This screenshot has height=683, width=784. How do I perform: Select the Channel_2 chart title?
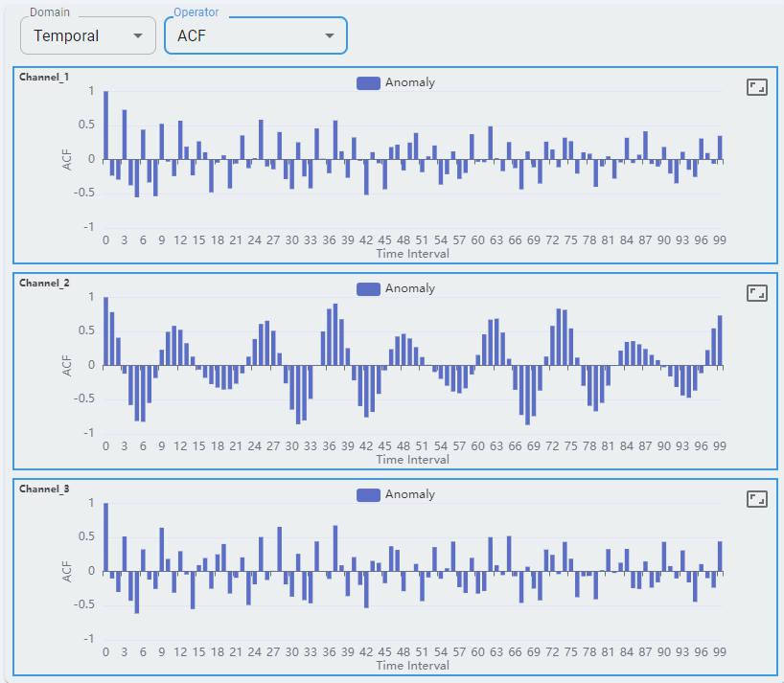[x=44, y=283]
